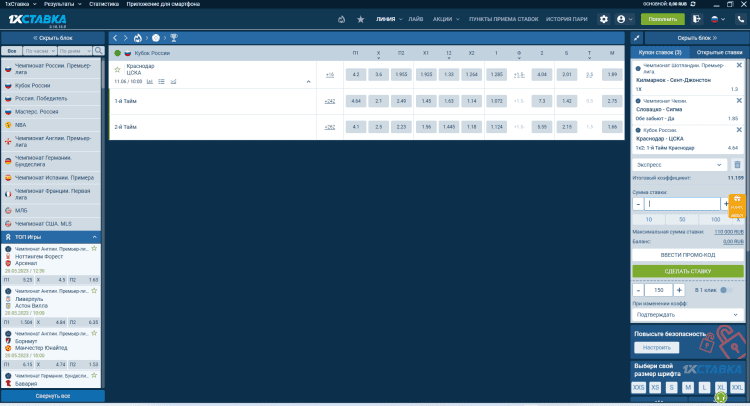Remove the Краснодар - ЦСКА bet from slip
This screenshot has width=750, height=406.
pyautogui.click(x=739, y=130)
